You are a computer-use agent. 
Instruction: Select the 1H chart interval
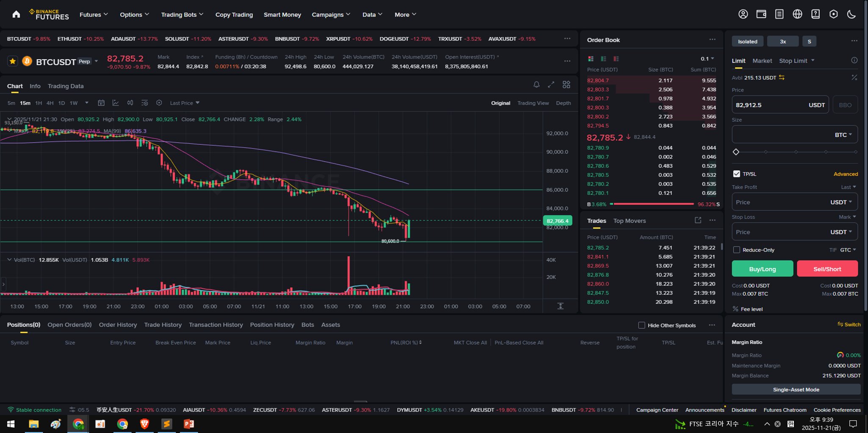coord(39,103)
